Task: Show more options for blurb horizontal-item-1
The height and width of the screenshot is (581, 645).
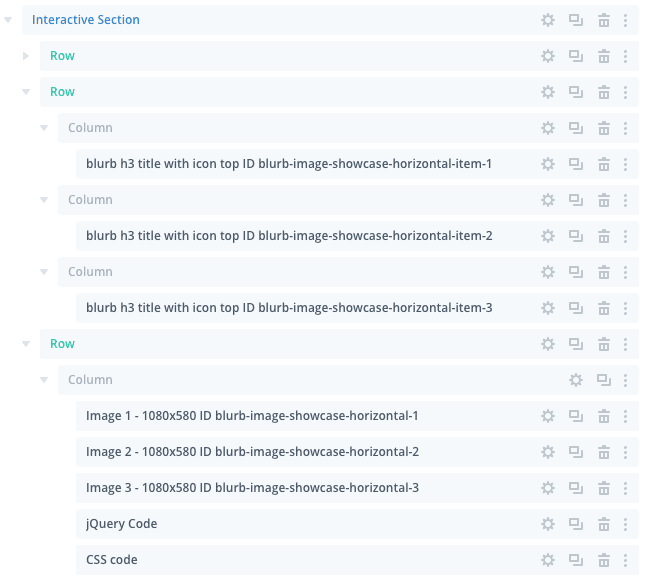Action: (x=625, y=164)
